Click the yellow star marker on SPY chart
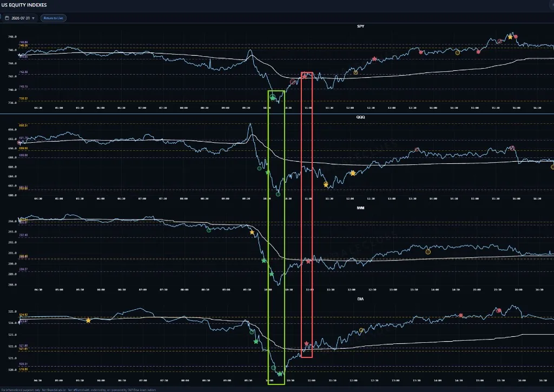 point(510,37)
